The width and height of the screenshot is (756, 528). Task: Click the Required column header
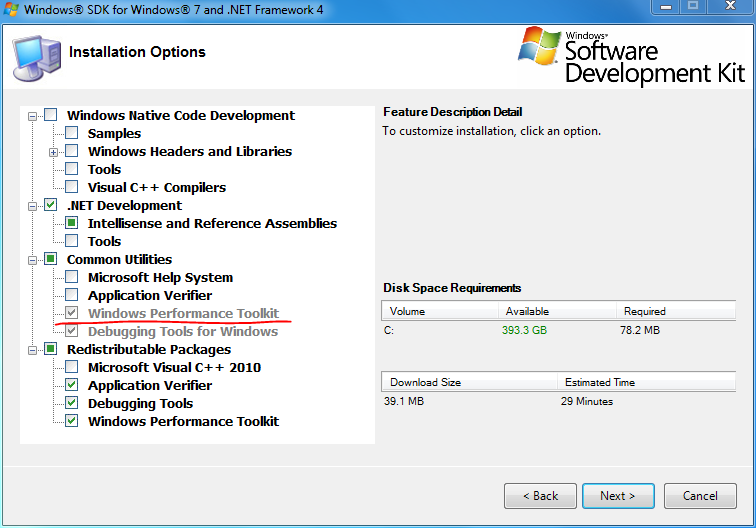coord(676,311)
